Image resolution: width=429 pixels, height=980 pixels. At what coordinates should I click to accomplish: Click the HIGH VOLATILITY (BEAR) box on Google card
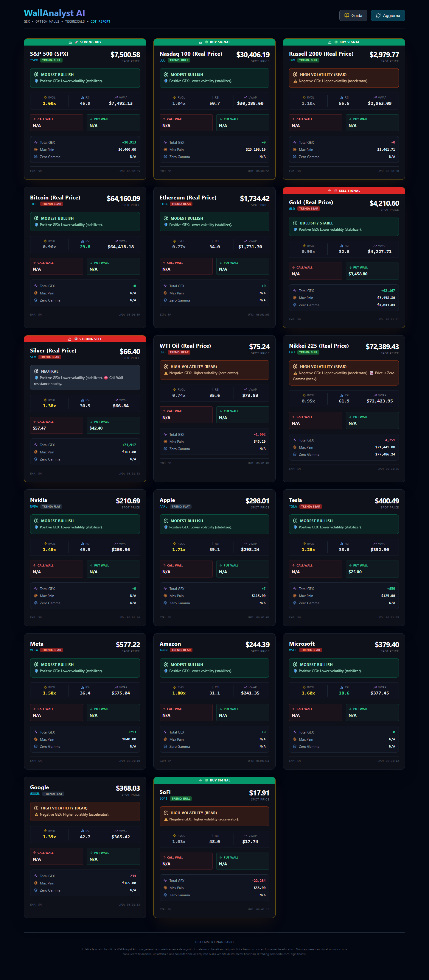(85, 811)
